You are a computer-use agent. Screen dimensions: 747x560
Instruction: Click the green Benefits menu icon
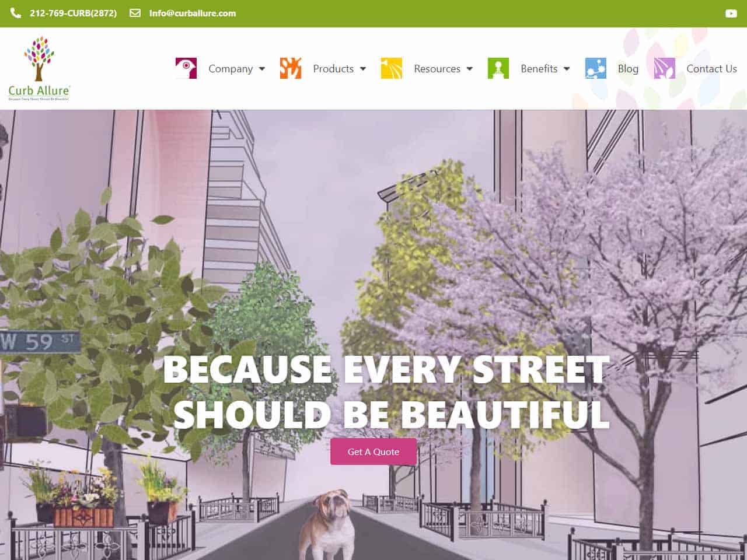click(498, 68)
